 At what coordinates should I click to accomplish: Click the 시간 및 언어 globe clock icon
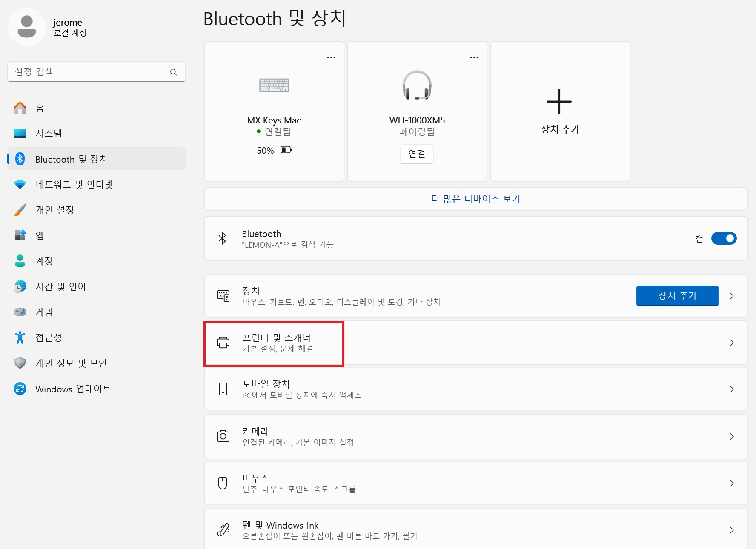click(x=20, y=286)
